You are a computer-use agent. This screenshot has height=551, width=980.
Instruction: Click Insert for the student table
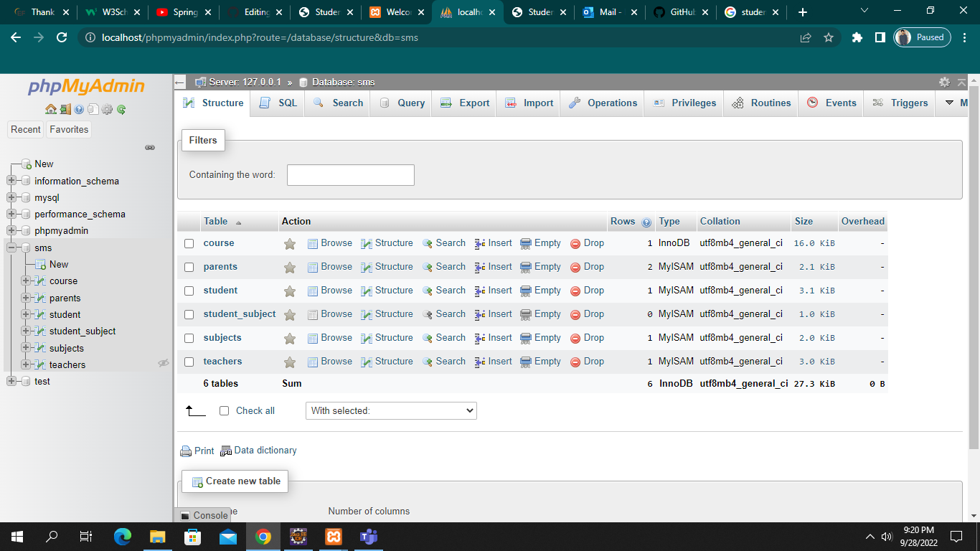(x=494, y=291)
